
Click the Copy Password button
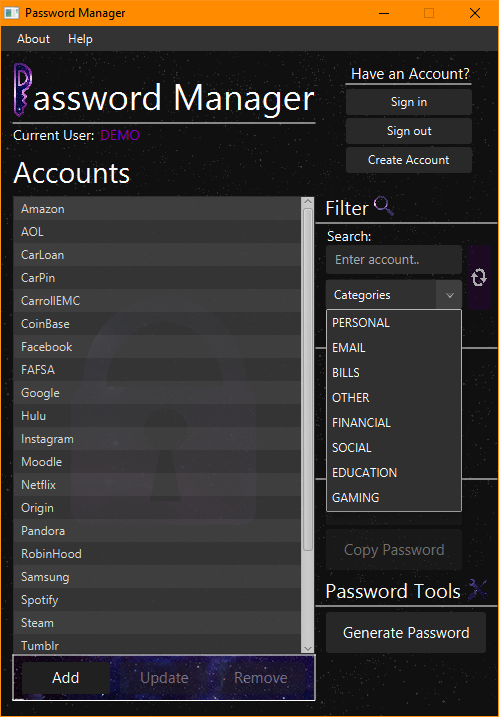pyautogui.click(x=394, y=550)
